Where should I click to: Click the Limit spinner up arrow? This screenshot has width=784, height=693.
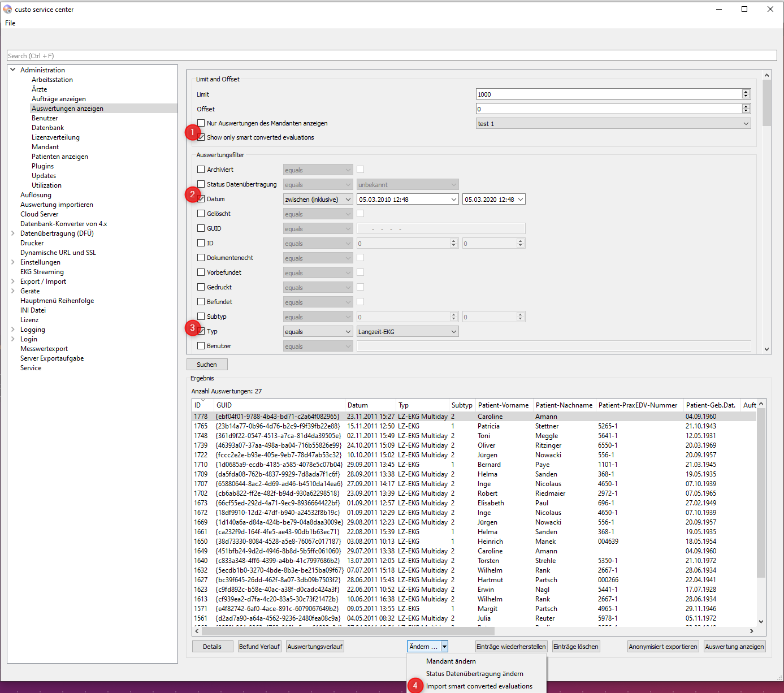click(746, 92)
